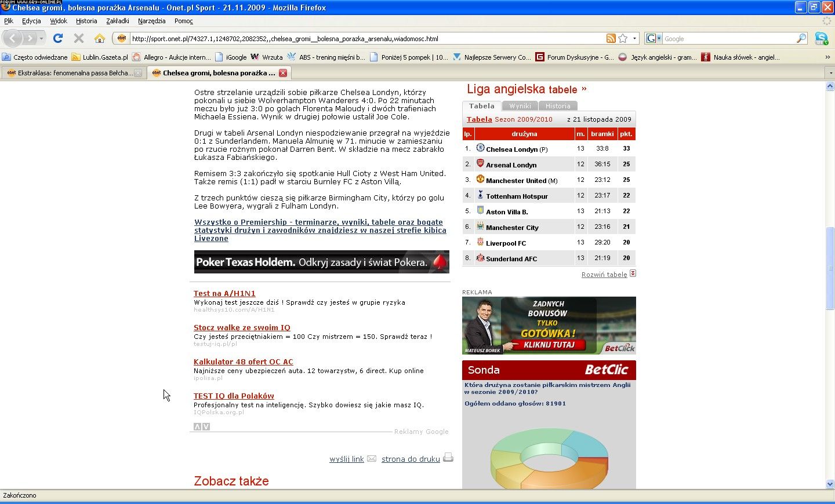Click the RSS feed icon in the address bar

611,38
